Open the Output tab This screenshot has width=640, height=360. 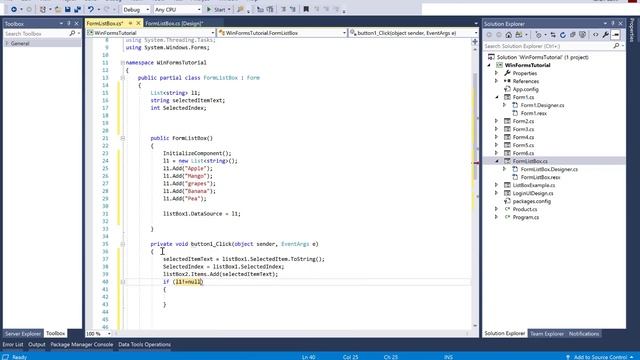point(37,344)
